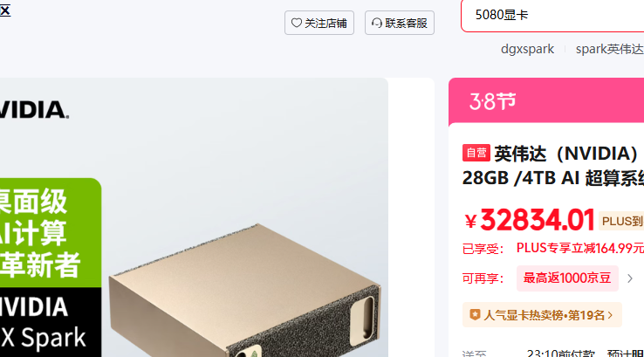644x357 pixels.
Task: Click the green 桌面级AI计算革新者 badge
Action: pyautogui.click(x=50, y=232)
